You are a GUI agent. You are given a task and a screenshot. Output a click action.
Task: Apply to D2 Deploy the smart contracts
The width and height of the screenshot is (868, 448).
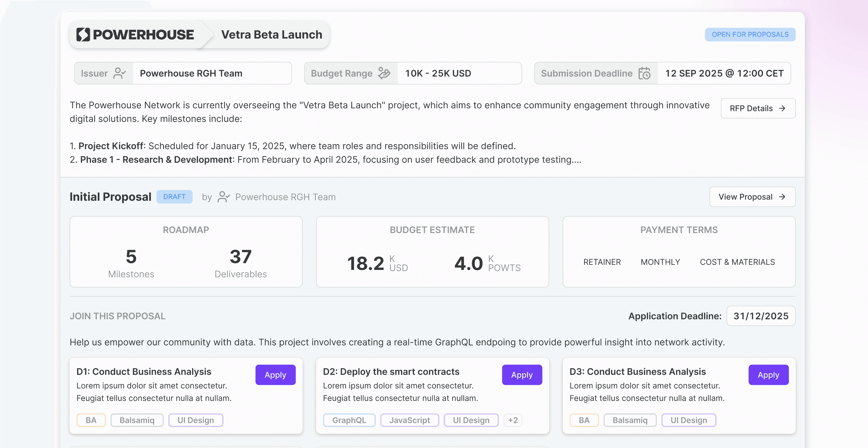[522, 374]
